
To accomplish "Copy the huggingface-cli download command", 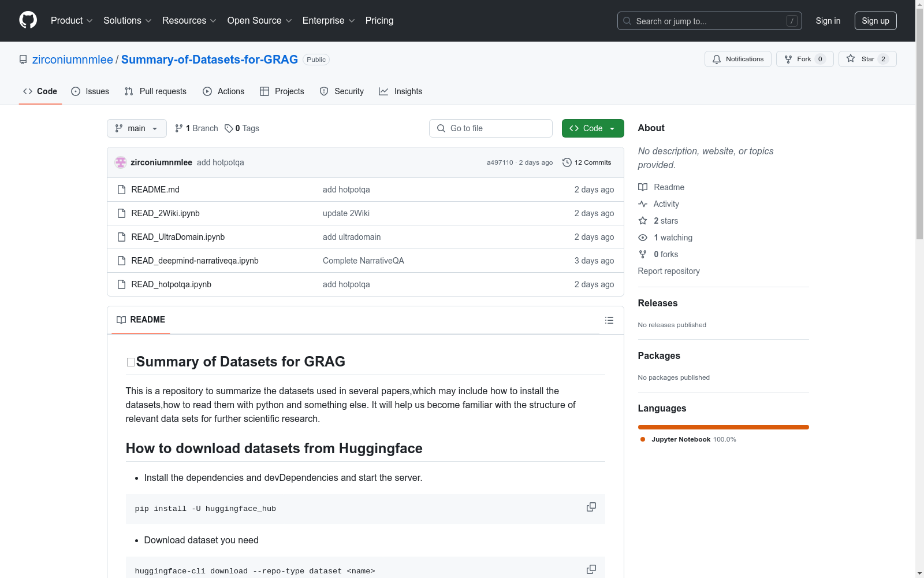I will (x=591, y=569).
